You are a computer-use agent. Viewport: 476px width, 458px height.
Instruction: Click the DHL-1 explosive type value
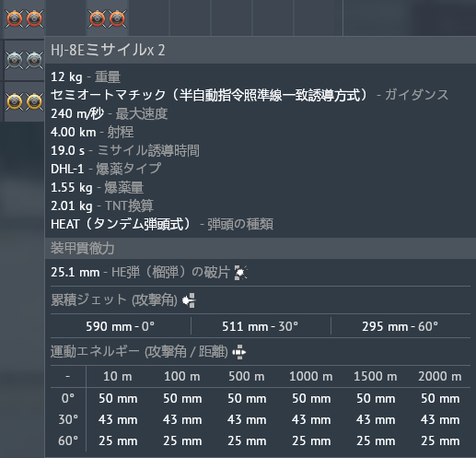(67, 169)
